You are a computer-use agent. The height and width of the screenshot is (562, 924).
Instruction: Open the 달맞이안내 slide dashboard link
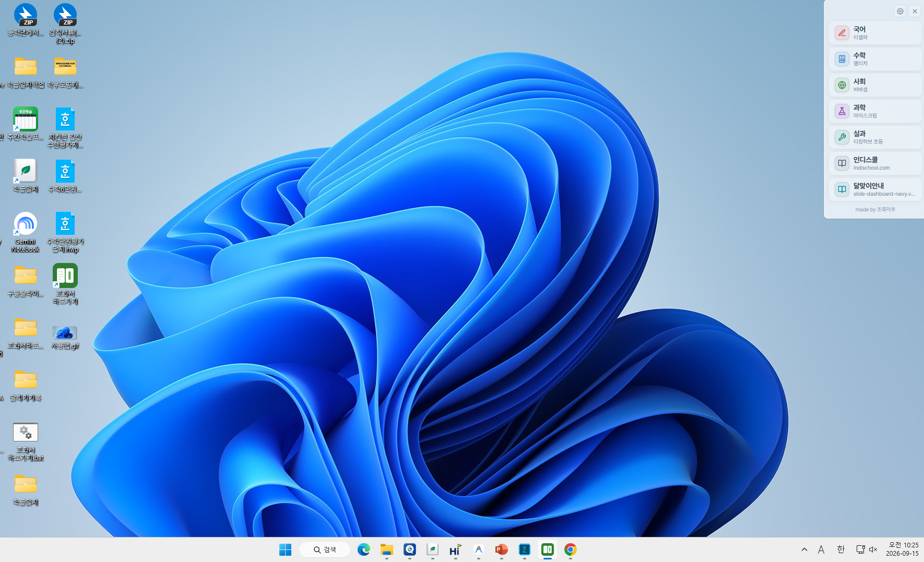[875, 189]
